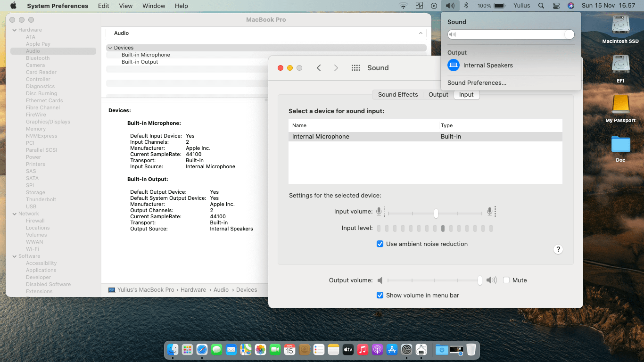Disable Use ambient noise reduction

coord(380,244)
